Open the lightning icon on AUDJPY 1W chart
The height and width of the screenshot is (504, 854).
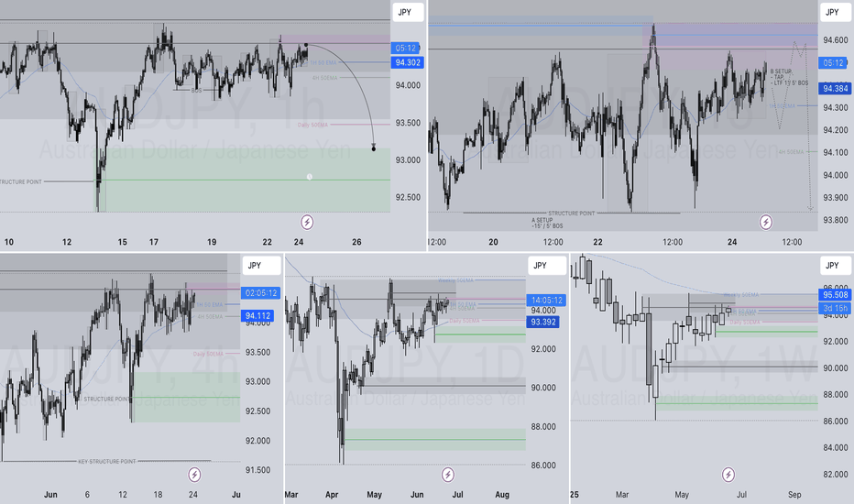[728, 475]
